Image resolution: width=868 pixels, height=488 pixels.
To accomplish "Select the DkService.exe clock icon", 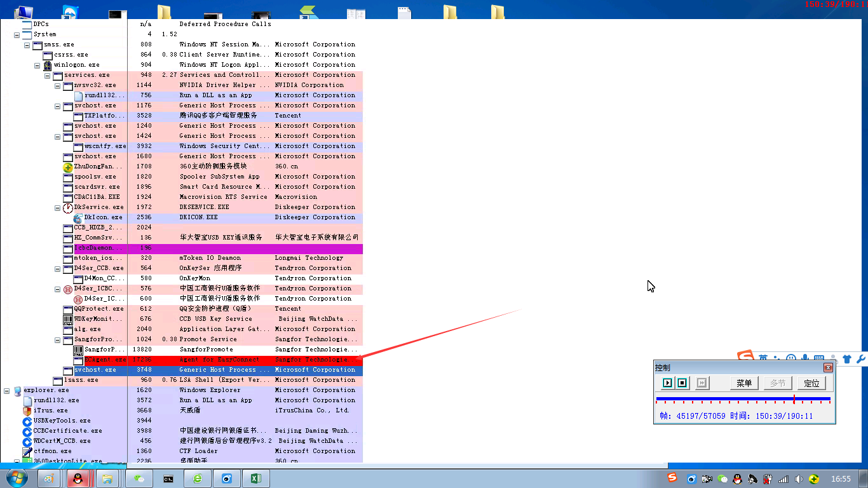I will [68, 207].
